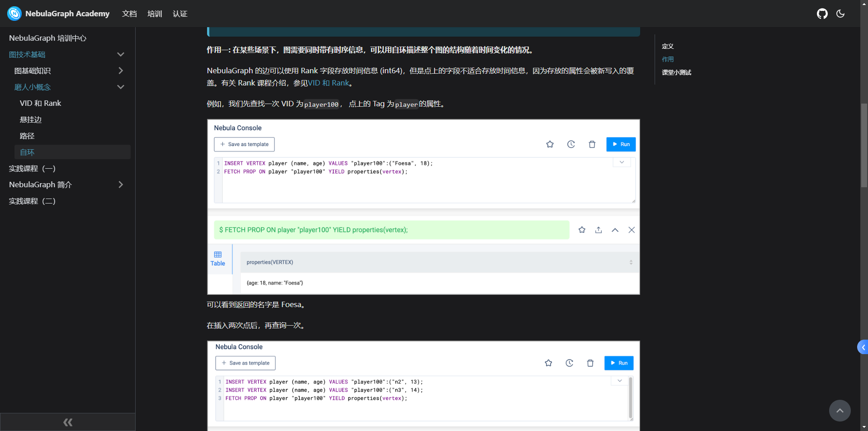This screenshot has height=431, width=868.
Task: Switch to the Table result view
Action: point(218,259)
